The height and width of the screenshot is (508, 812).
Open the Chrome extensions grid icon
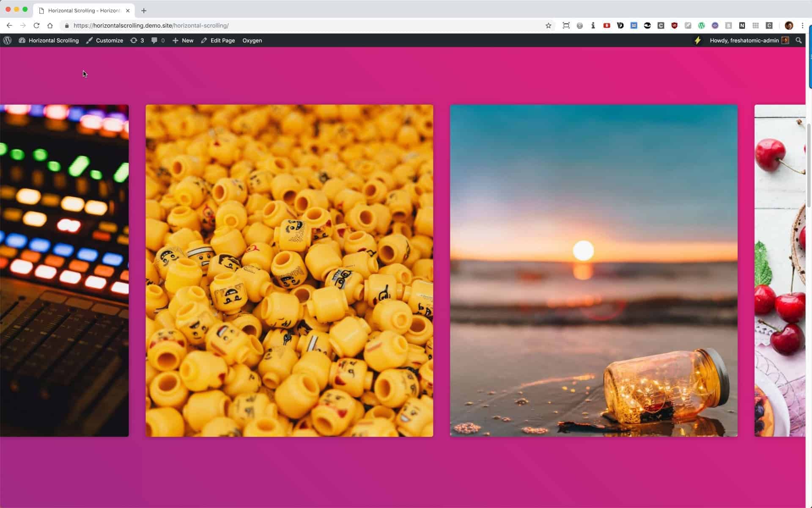[x=756, y=25]
